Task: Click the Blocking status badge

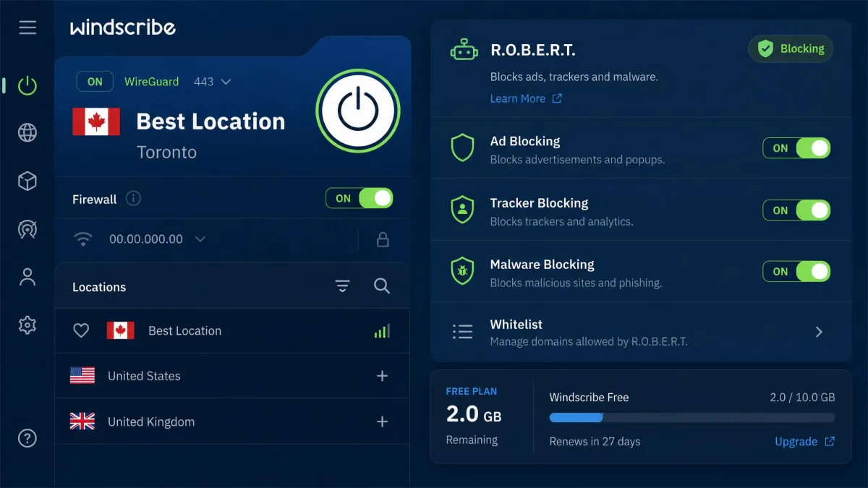Action: [x=791, y=48]
